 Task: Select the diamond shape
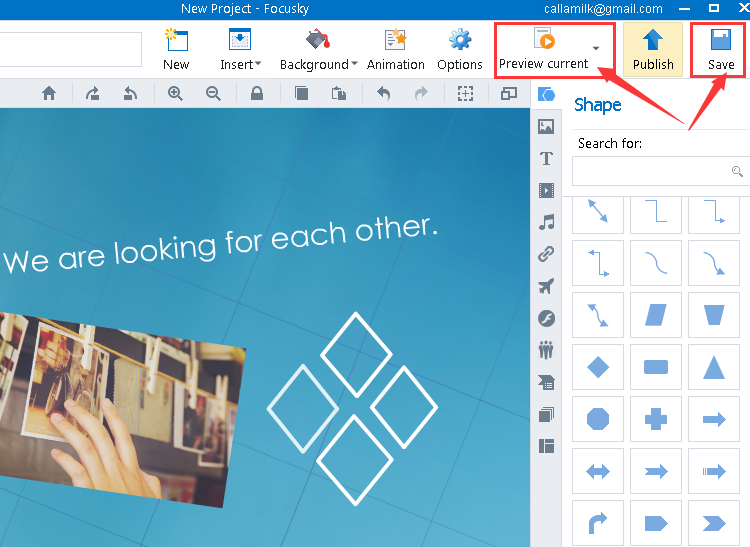point(598,367)
